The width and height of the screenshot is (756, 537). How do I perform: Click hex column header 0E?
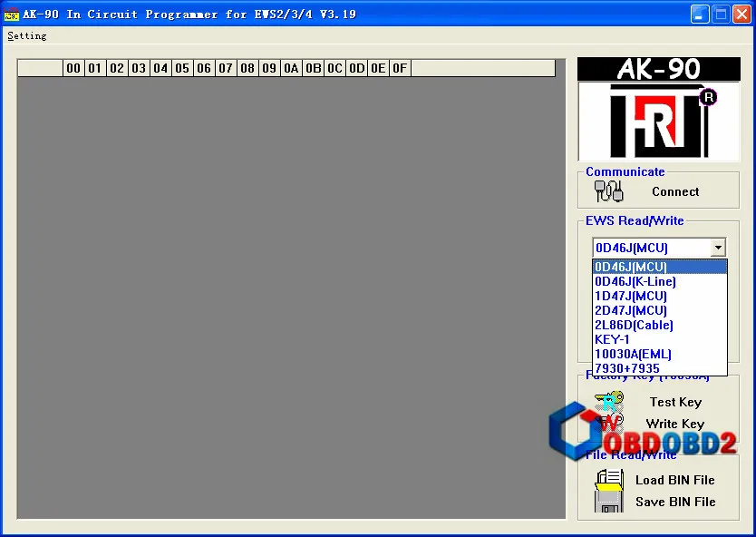(x=378, y=68)
